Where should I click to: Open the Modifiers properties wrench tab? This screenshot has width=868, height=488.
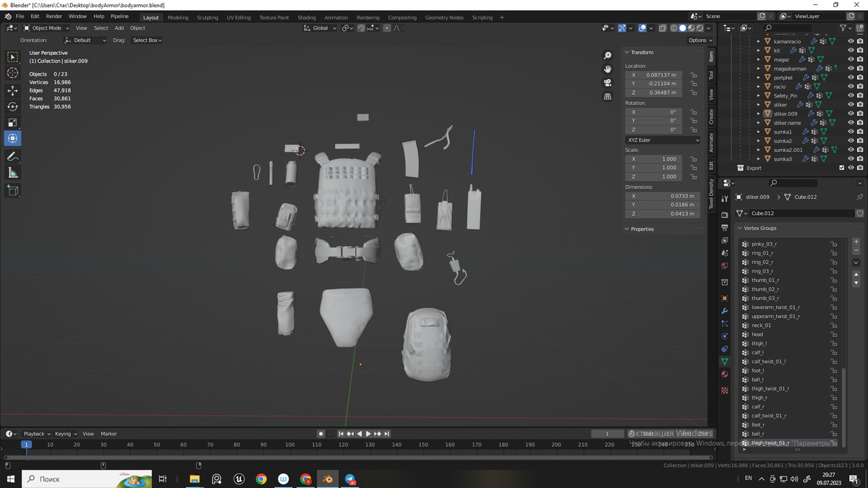725,311
